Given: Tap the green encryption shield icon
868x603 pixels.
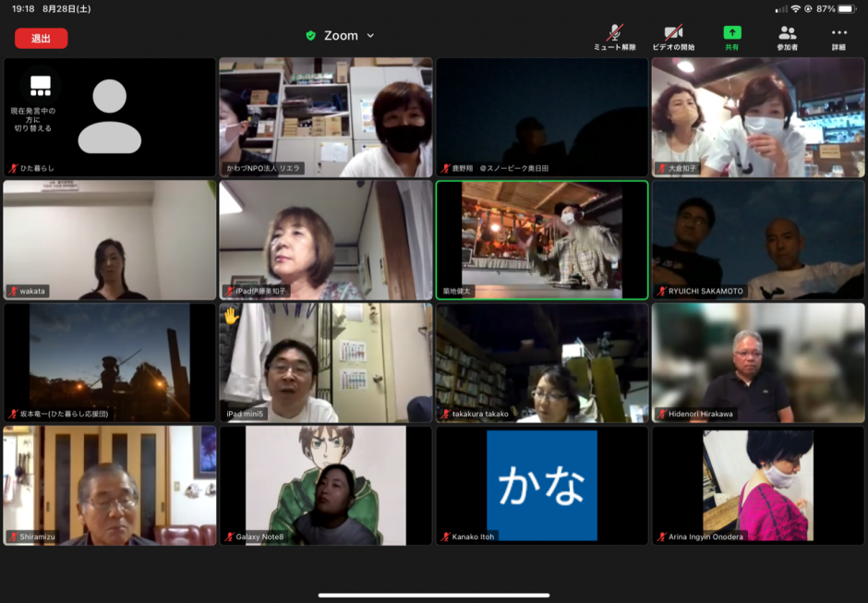Looking at the screenshot, I should point(311,36).
